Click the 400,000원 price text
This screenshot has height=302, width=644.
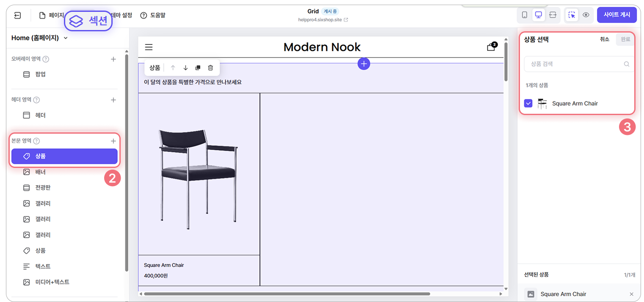pyautogui.click(x=156, y=276)
